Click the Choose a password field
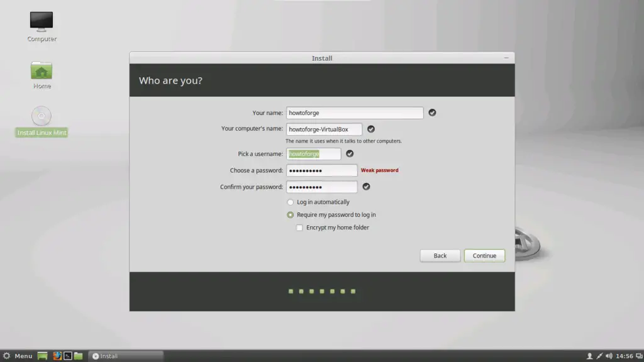Image resolution: width=644 pixels, height=362 pixels. pos(321,170)
